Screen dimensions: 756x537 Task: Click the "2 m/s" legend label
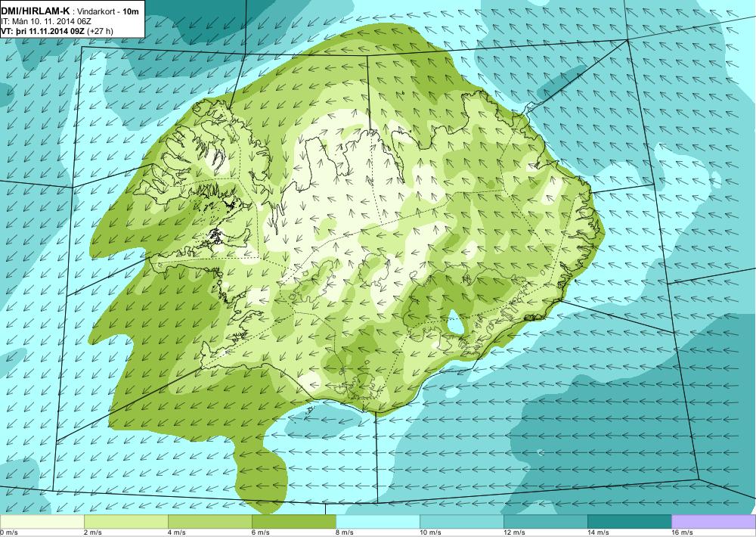click(x=92, y=532)
